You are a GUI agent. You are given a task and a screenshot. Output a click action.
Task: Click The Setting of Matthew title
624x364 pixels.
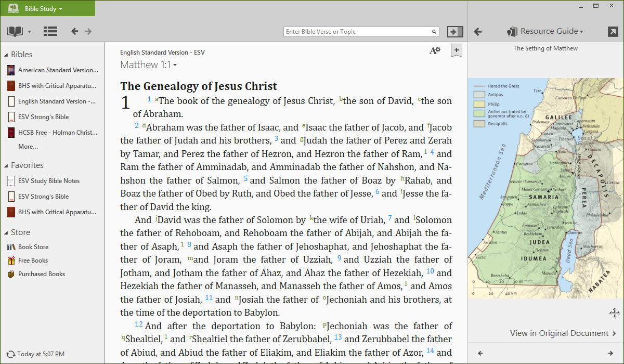545,48
